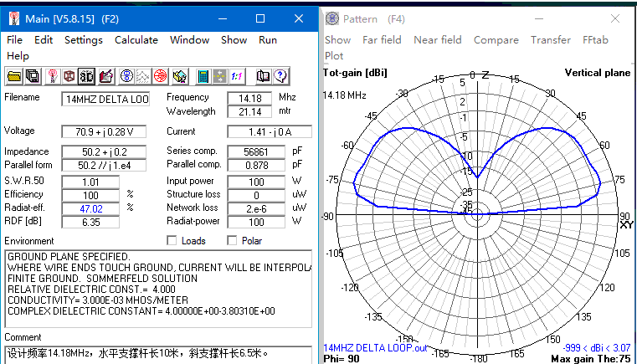Open the Run menu
Screen dimensions: 637x364
[x=267, y=40]
